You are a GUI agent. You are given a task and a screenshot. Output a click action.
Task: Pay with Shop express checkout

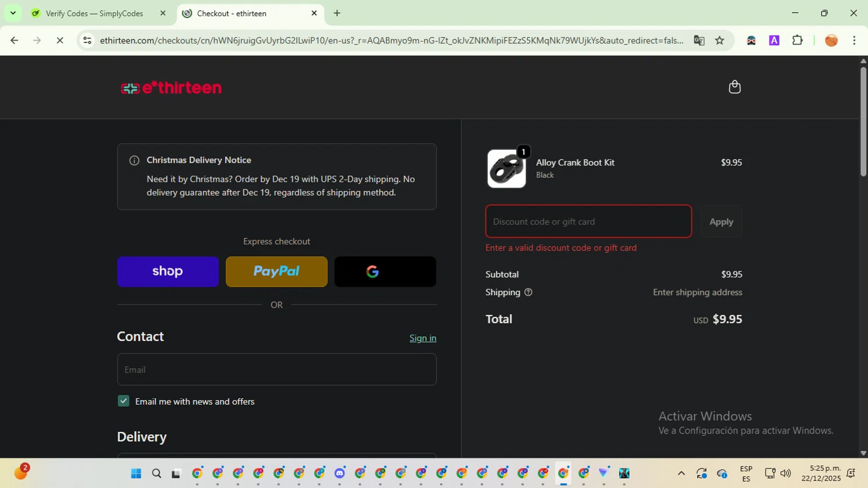tap(168, 271)
